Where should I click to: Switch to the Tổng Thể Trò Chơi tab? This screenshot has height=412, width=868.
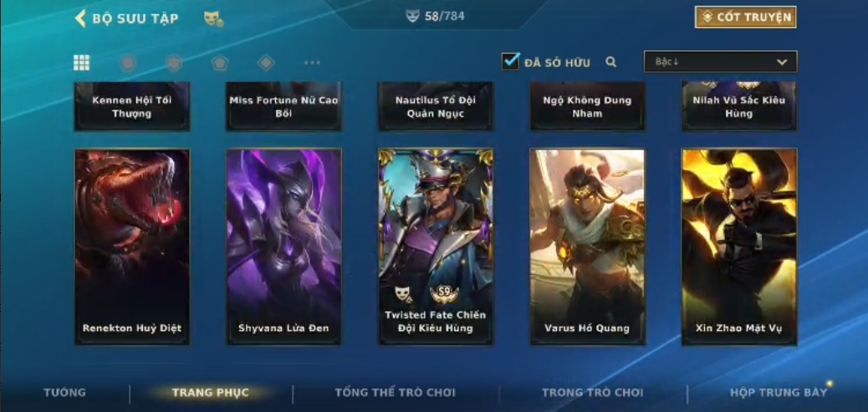tap(396, 393)
